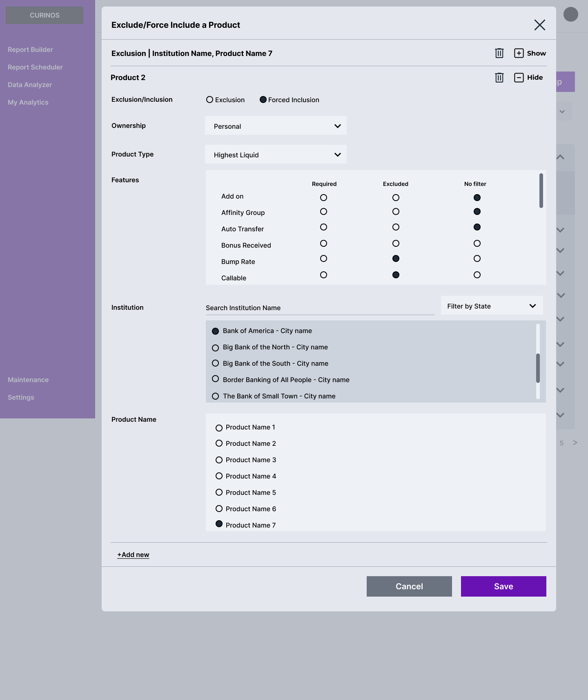Open the Ownership dropdown showing Personal

(276, 126)
